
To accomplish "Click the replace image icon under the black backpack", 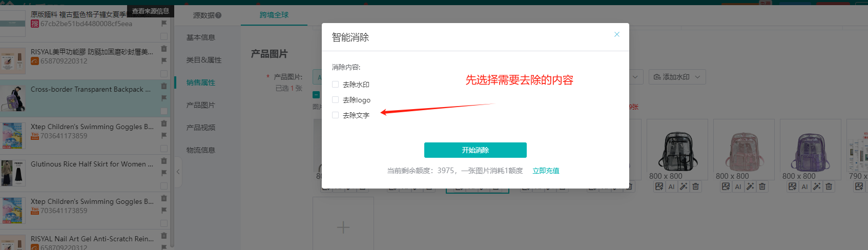I will pyautogui.click(x=659, y=187).
